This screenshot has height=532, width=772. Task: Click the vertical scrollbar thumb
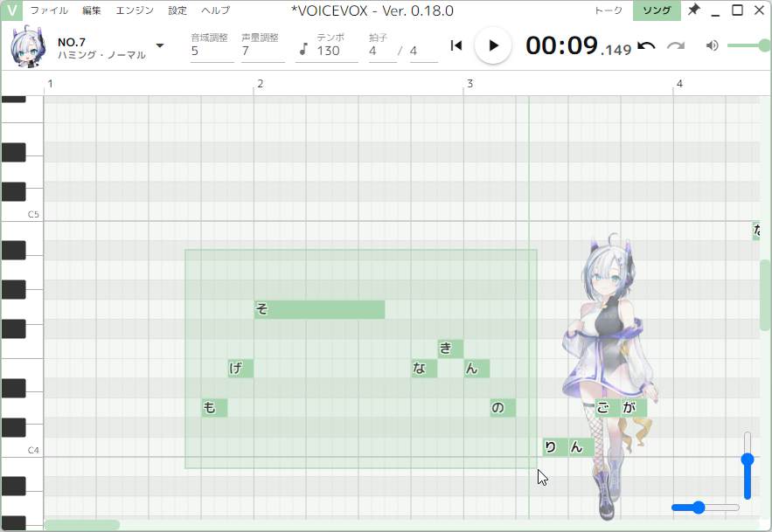765,295
